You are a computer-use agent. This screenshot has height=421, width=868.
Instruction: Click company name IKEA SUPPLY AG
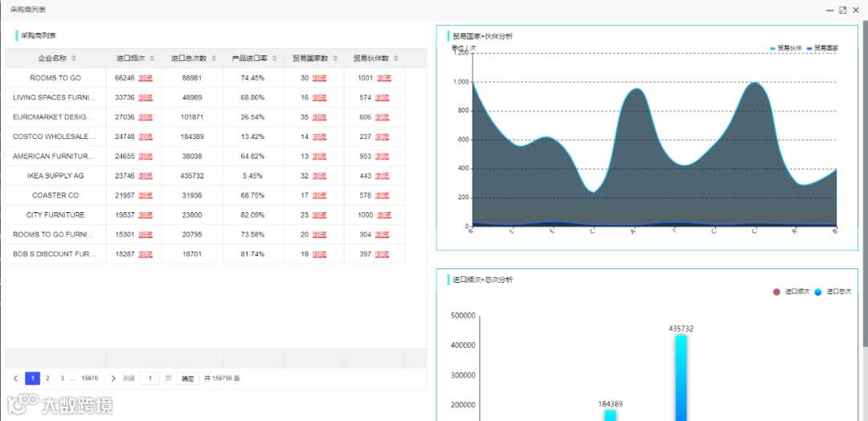(55, 176)
